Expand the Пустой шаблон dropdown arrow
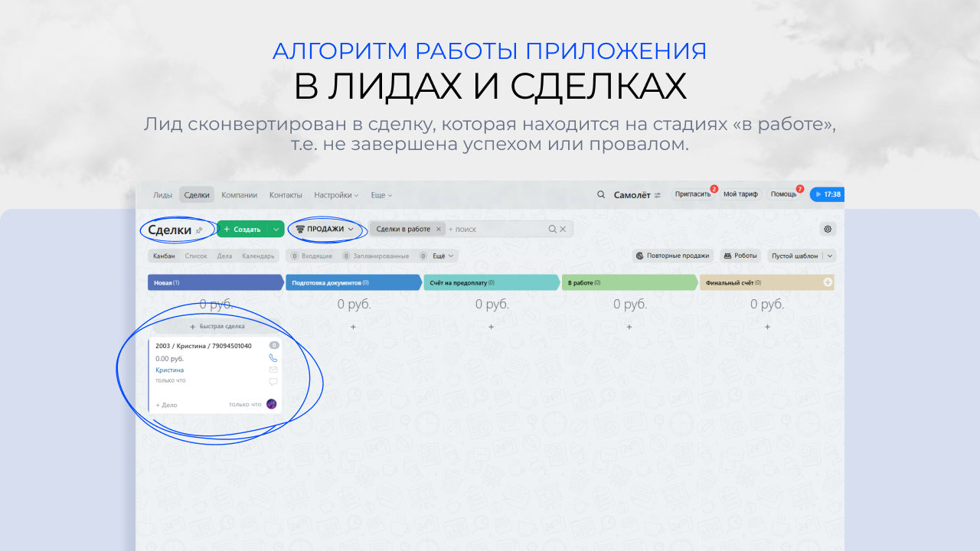Image resolution: width=980 pixels, height=551 pixels. (830, 256)
